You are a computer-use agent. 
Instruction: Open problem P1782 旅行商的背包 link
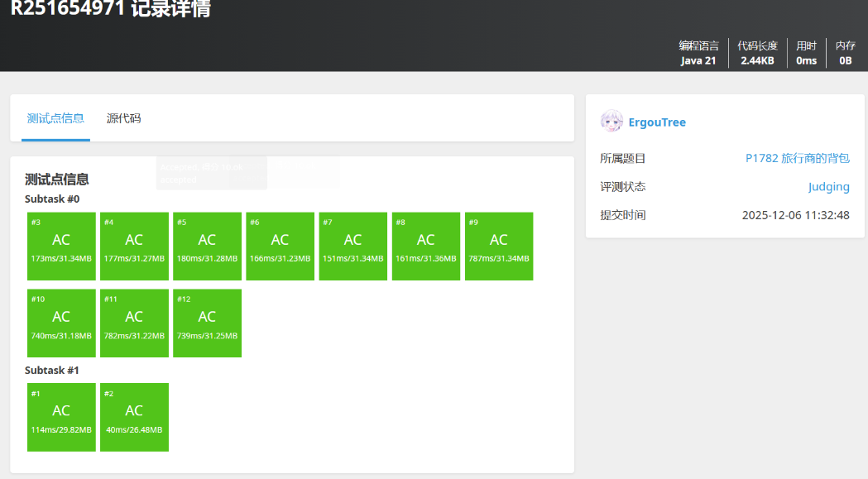(x=797, y=158)
